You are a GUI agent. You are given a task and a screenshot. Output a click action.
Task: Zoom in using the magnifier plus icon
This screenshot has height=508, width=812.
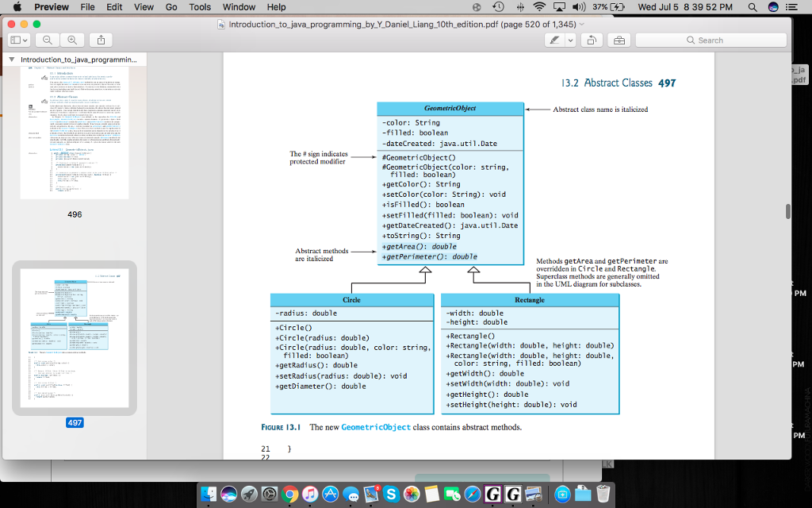(72, 40)
